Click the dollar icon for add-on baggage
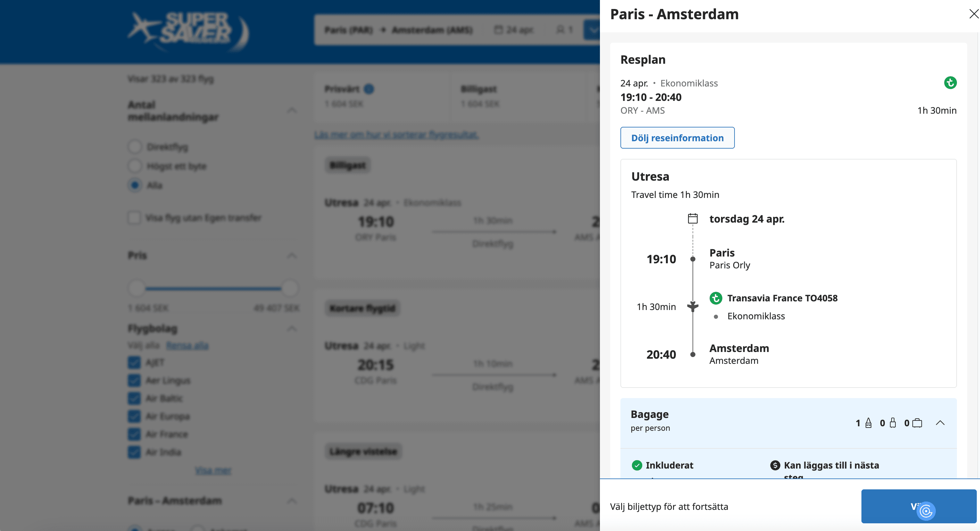 coord(775,465)
